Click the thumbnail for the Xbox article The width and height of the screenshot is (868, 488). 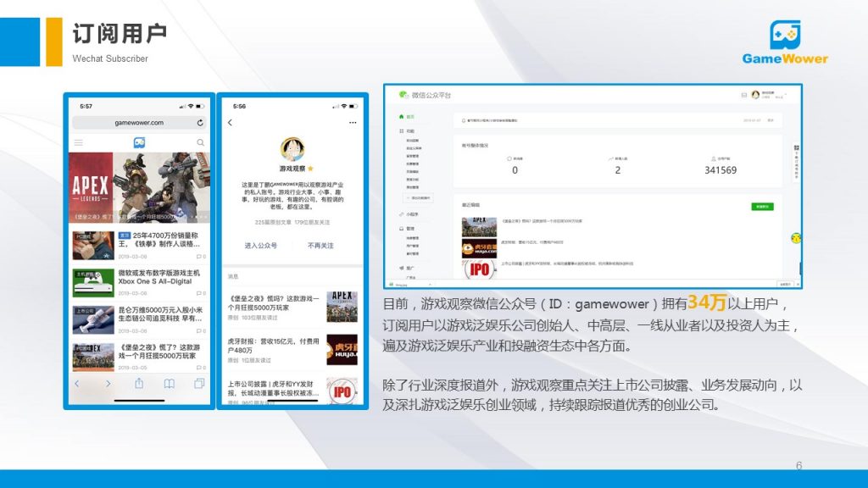tap(93, 283)
